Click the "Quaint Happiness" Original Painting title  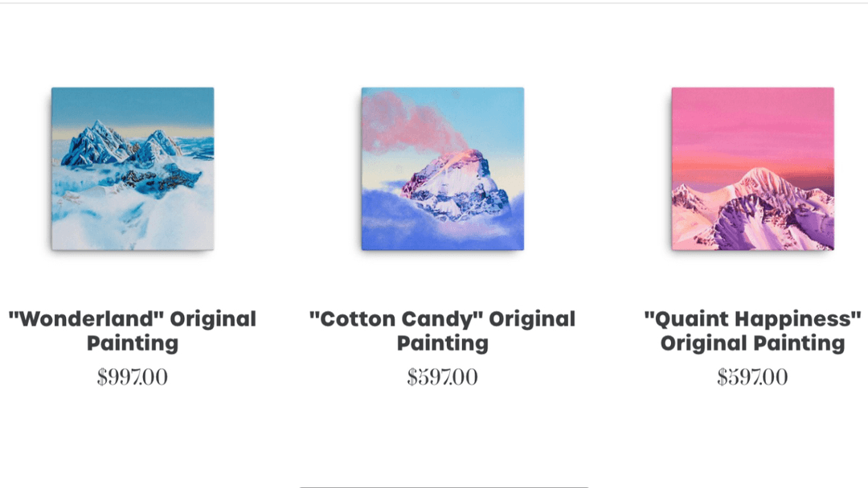coord(752,330)
